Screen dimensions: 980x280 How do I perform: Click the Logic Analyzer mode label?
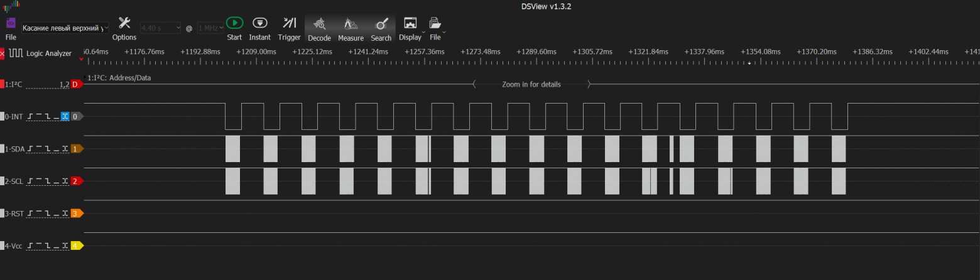click(x=48, y=53)
